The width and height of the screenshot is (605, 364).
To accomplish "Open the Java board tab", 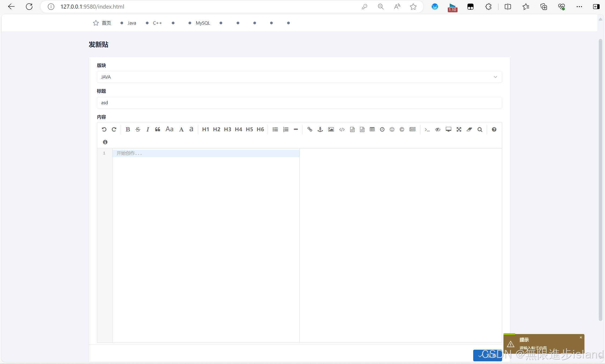I will pyautogui.click(x=128, y=23).
